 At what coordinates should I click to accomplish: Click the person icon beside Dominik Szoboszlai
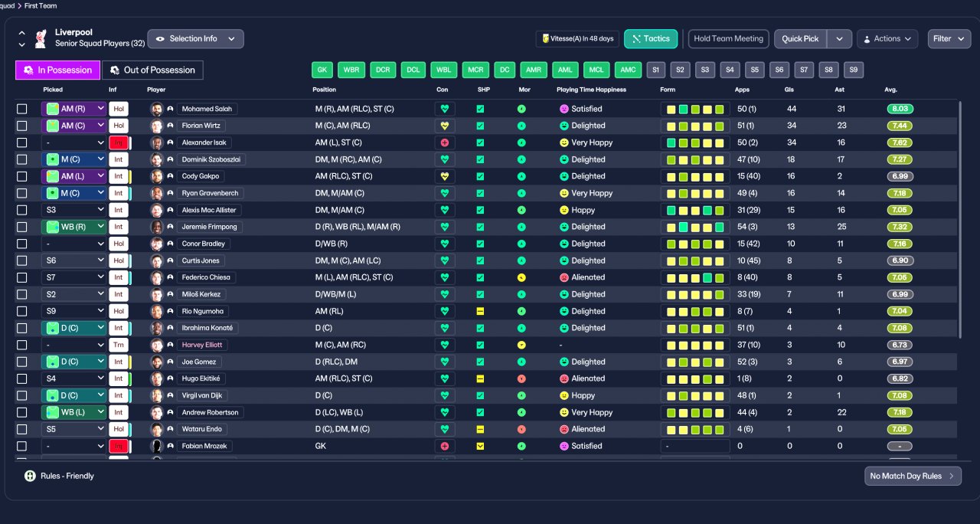[x=170, y=159]
